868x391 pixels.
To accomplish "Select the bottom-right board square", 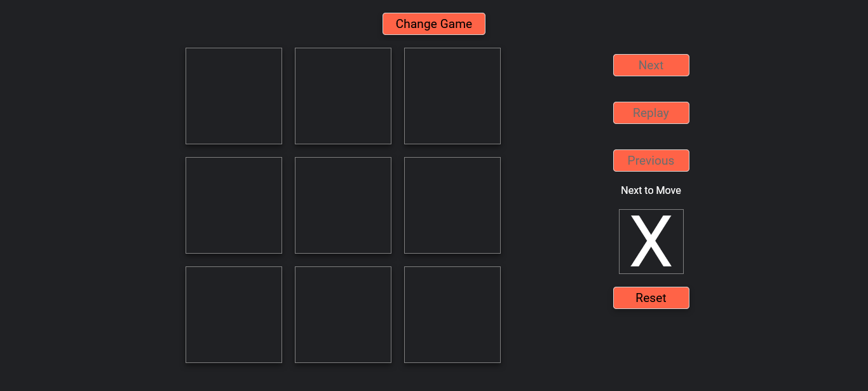I will click(452, 315).
